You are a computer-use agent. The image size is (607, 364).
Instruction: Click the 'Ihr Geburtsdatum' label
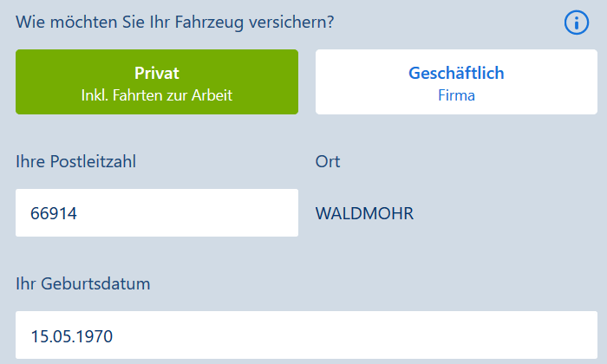[x=83, y=283]
